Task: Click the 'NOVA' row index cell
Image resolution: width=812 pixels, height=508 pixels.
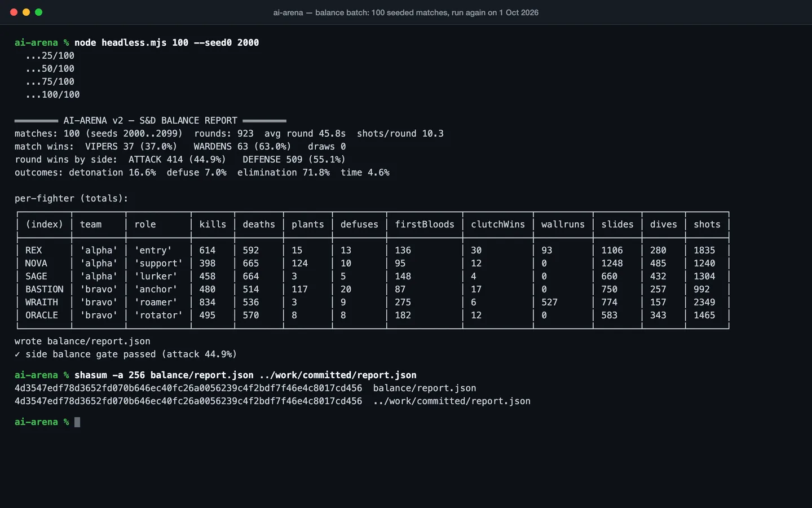Action: point(36,263)
